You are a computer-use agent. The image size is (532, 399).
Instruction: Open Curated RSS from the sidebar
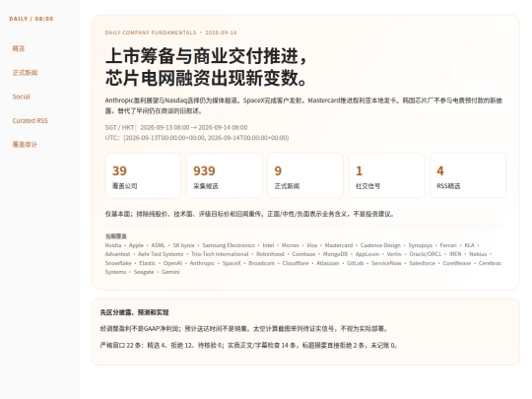point(30,120)
